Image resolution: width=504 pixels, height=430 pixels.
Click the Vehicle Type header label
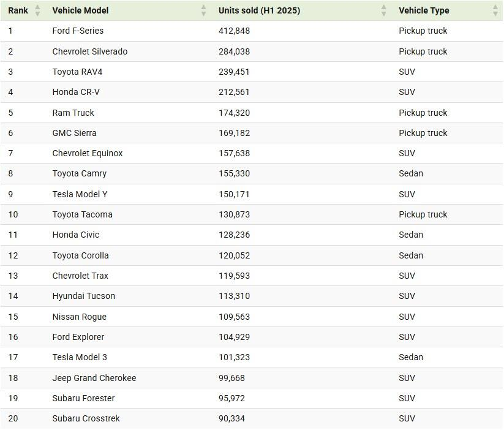pos(424,10)
